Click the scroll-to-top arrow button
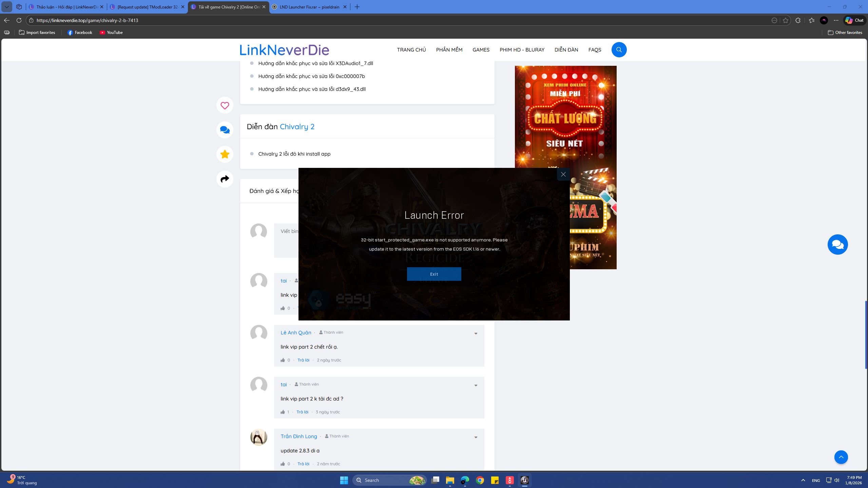The height and width of the screenshot is (488, 868). click(841, 457)
